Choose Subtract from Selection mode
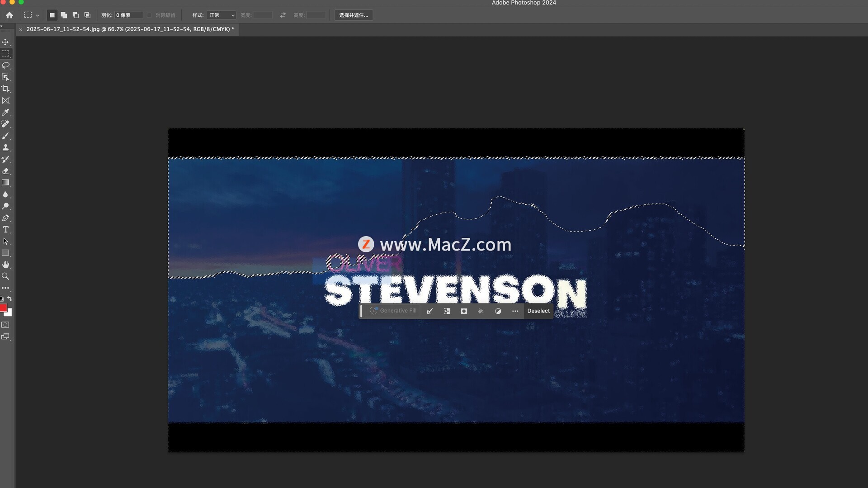This screenshot has height=488, width=868. (75, 15)
